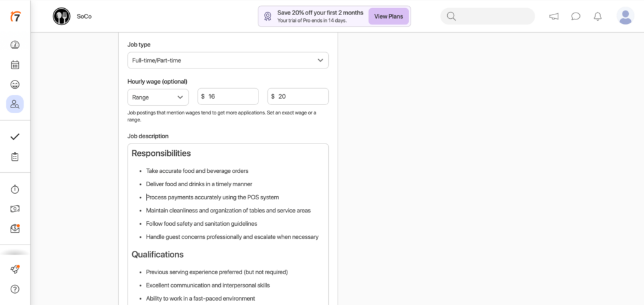Click the "Maintain cleanliness and organization" bullet
644x305 pixels.
(228, 211)
